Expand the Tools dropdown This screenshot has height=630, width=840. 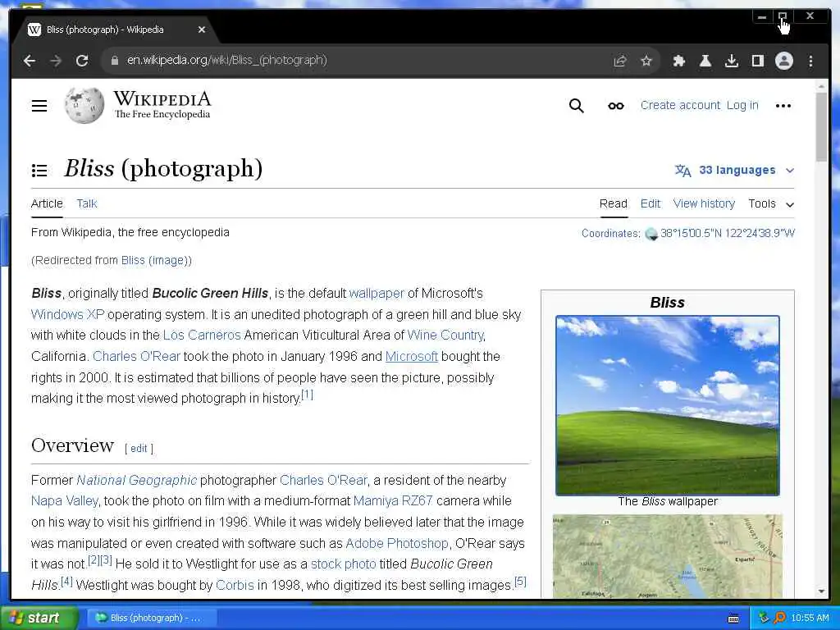click(771, 203)
